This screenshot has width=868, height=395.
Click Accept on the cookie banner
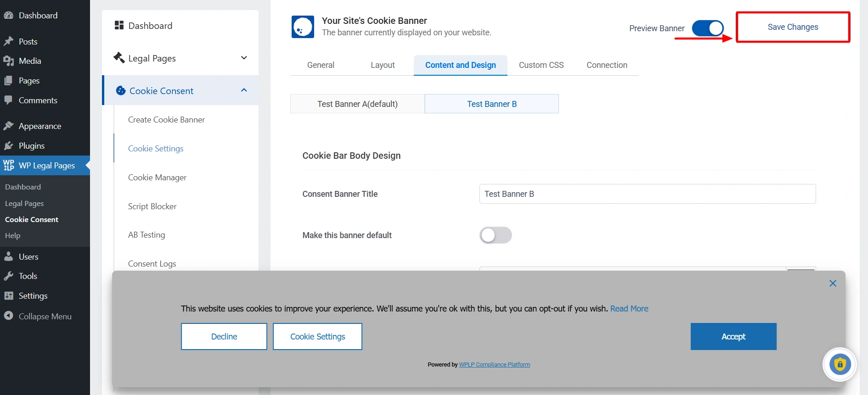(733, 337)
